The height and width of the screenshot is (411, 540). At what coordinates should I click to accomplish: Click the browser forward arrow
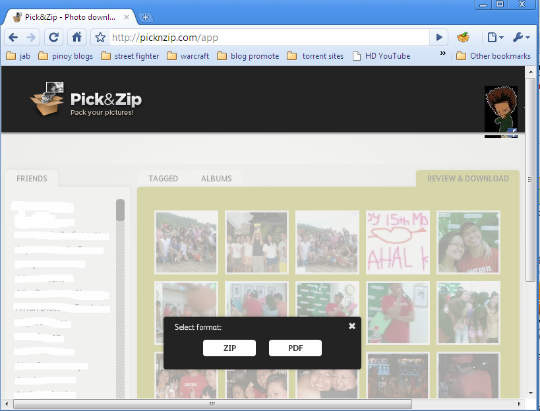31,37
